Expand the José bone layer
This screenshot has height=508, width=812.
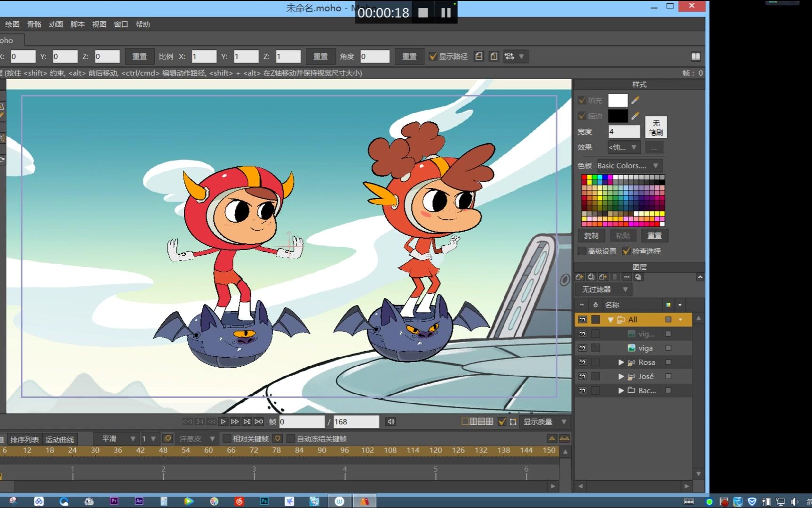(x=621, y=376)
